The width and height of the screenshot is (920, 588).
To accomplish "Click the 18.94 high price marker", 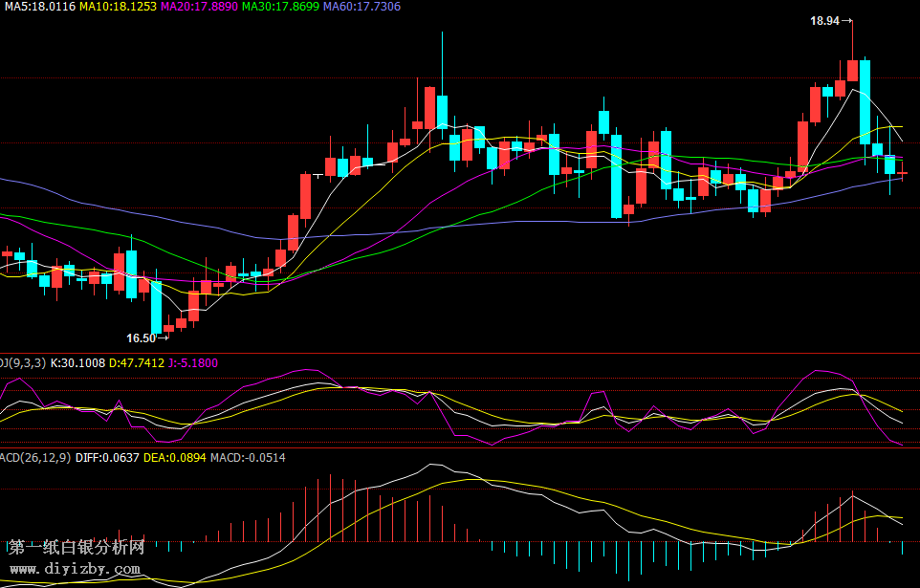I will coord(824,20).
